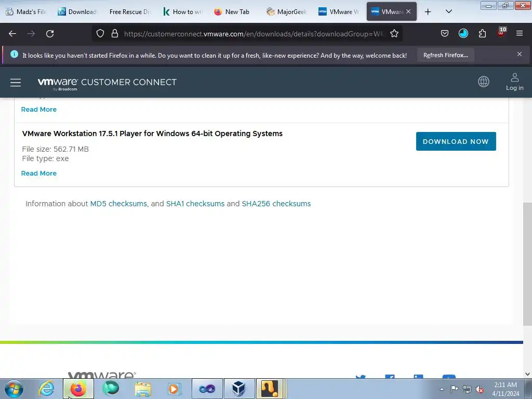Save page to Pocket
This screenshot has height=399, width=532.
click(x=445, y=34)
